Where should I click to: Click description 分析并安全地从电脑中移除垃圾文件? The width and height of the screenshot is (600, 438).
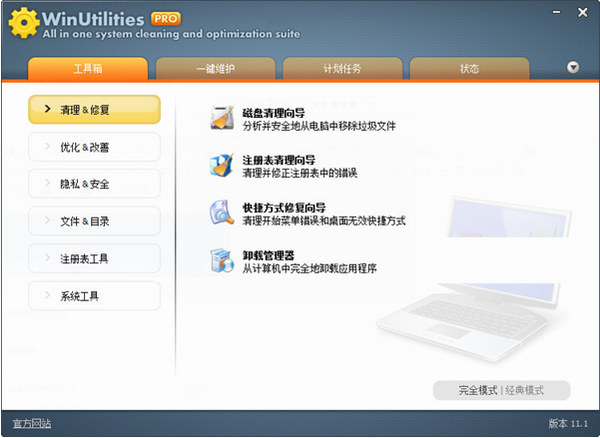[319, 126]
